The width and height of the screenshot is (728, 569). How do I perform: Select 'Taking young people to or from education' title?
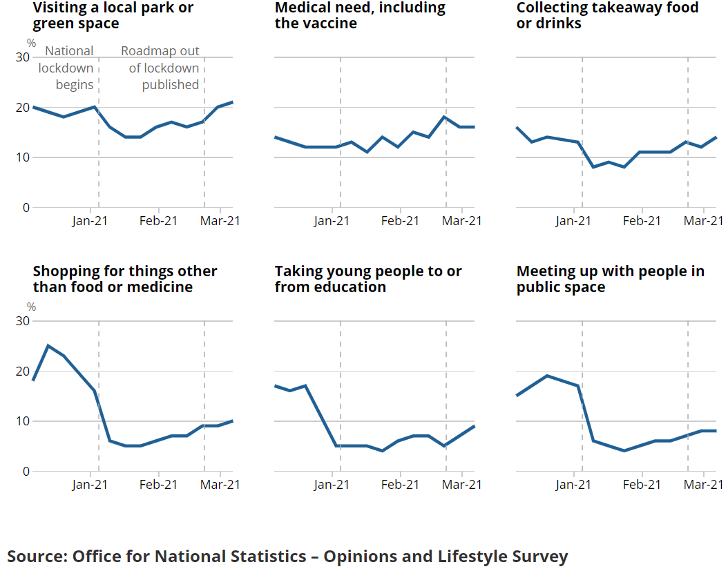368,279
